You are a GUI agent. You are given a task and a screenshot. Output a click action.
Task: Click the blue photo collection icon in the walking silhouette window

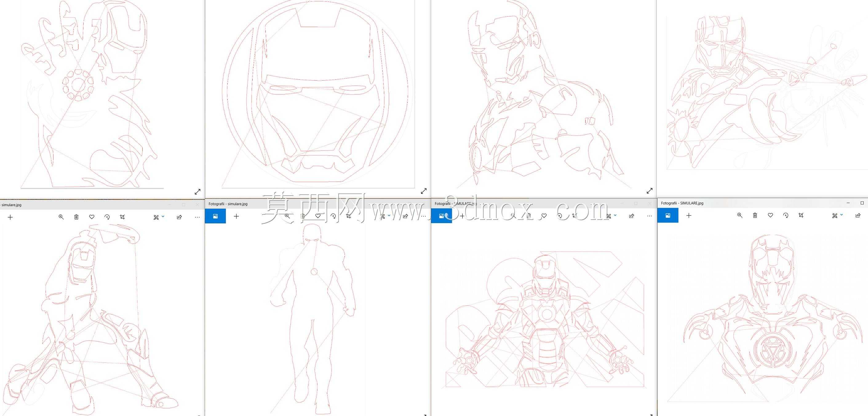coord(215,216)
